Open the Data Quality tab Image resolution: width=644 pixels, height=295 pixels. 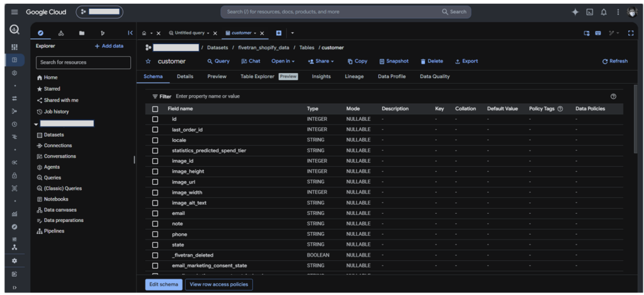click(x=435, y=76)
